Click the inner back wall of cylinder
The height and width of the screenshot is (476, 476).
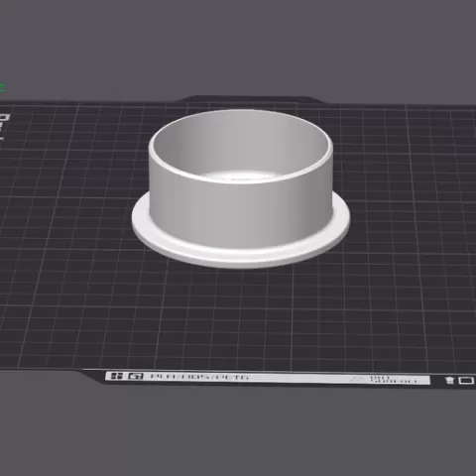point(241,142)
